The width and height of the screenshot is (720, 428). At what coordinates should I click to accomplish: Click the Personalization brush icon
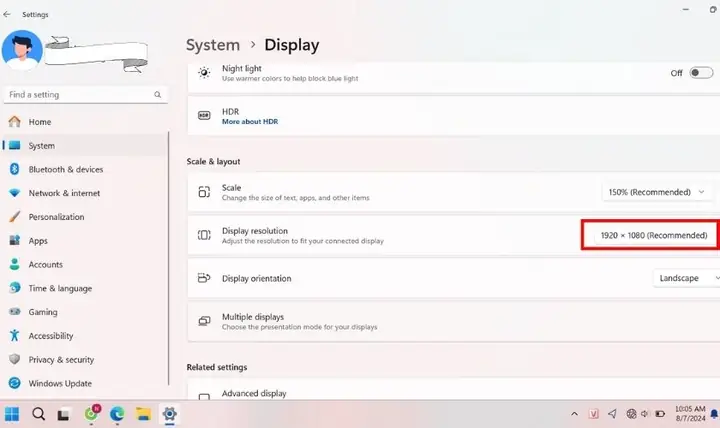[15, 216]
